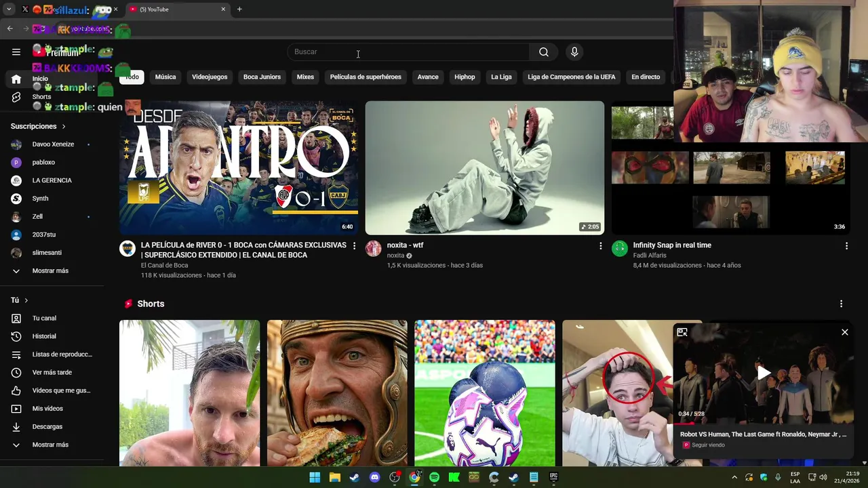This screenshot has width=868, height=488.
Task: Click the miniplayer progress bar
Action: (764, 424)
